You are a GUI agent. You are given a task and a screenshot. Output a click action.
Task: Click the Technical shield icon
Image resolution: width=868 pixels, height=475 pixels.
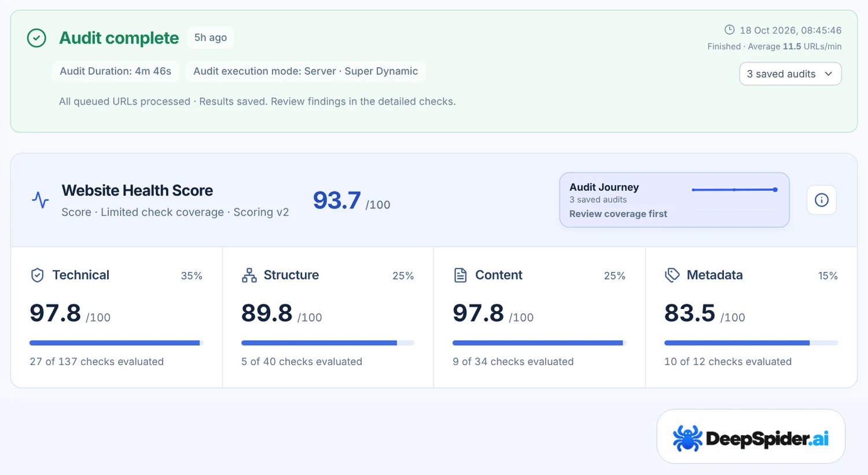[x=37, y=275]
